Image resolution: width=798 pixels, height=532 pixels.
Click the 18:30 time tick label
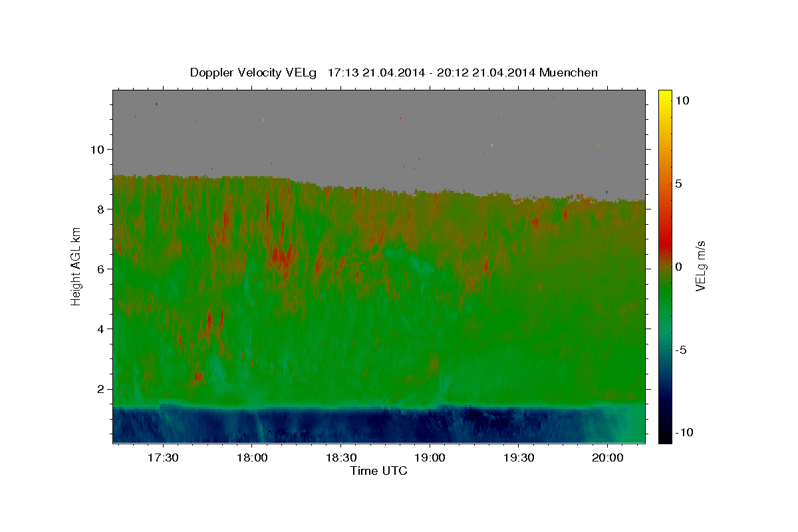[340, 458]
